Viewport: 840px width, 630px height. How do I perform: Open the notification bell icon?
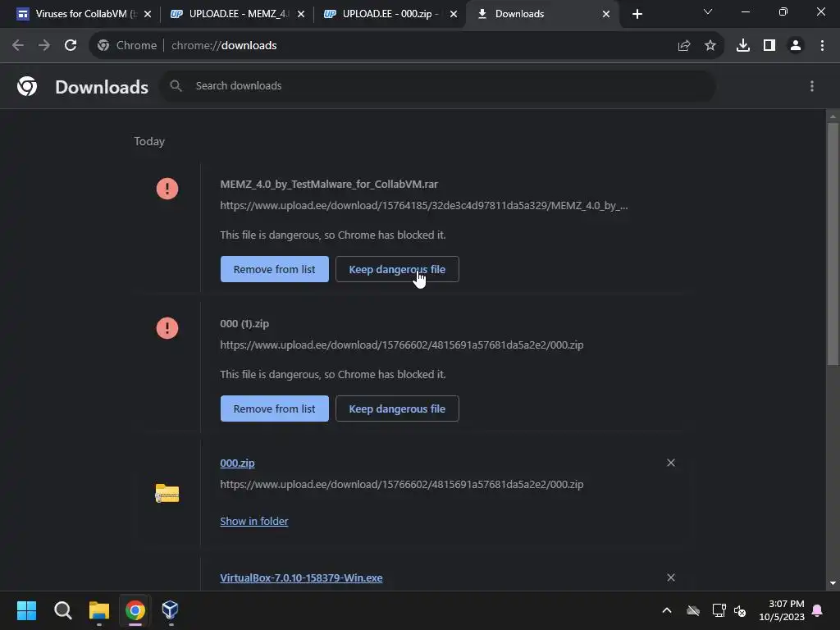pyautogui.click(x=818, y=610)
